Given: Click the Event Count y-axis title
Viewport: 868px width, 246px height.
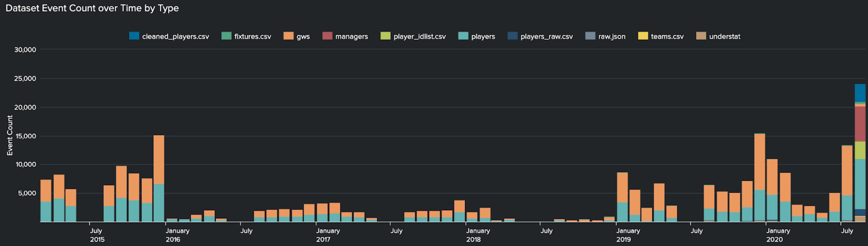Looking at the screenshot, I should pyautogui.click(x=10, y=135).
